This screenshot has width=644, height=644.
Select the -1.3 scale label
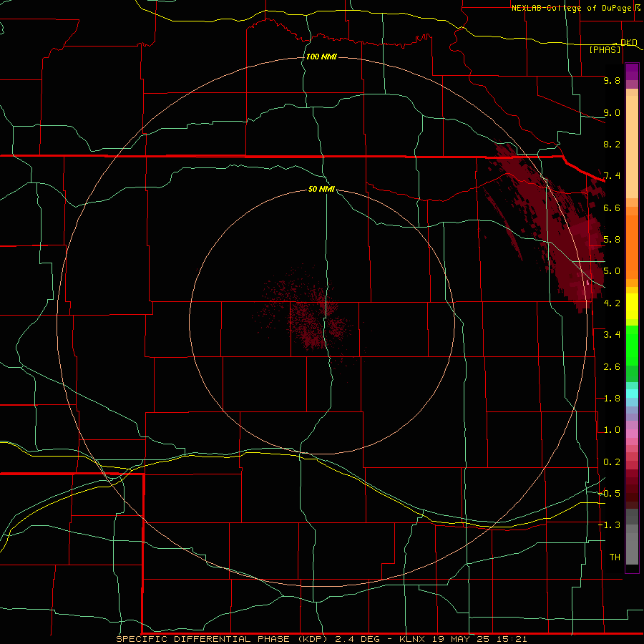click(x=609, y=525)
